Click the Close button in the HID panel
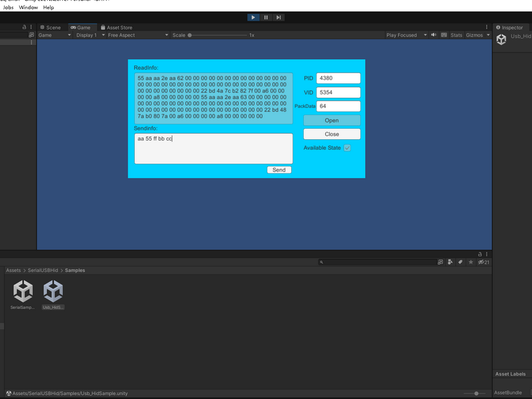Screen dimensions: 532x399 click(x=332, y=134)
